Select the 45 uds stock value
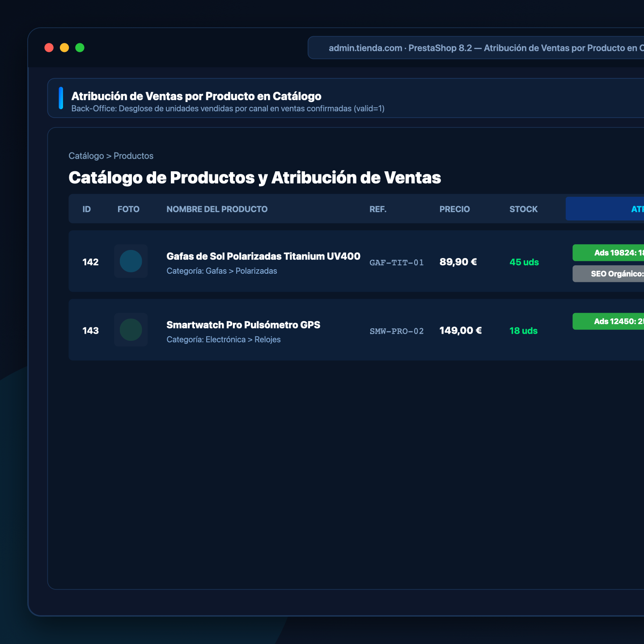This screenshot has width=644, height=644. tap(524, 262)
